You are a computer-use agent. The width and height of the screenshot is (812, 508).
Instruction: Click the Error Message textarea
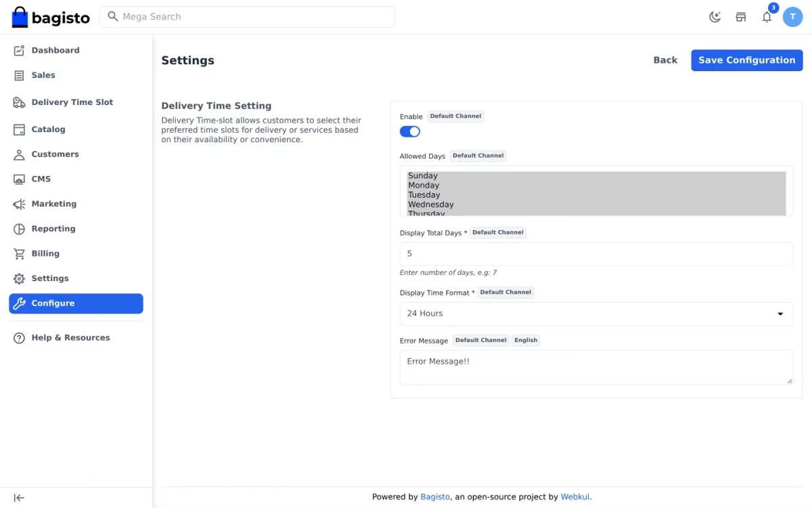[x=596, y=367]
